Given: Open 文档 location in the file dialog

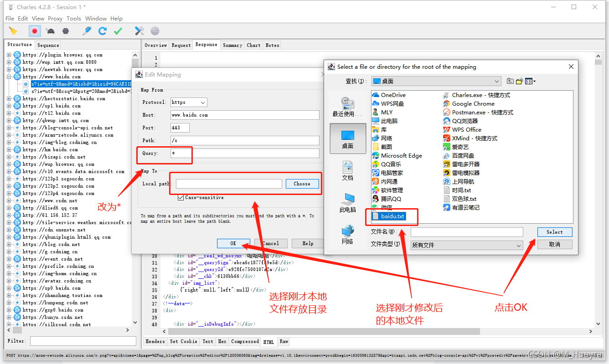Looking at the screenshot, I should (347, 170).
